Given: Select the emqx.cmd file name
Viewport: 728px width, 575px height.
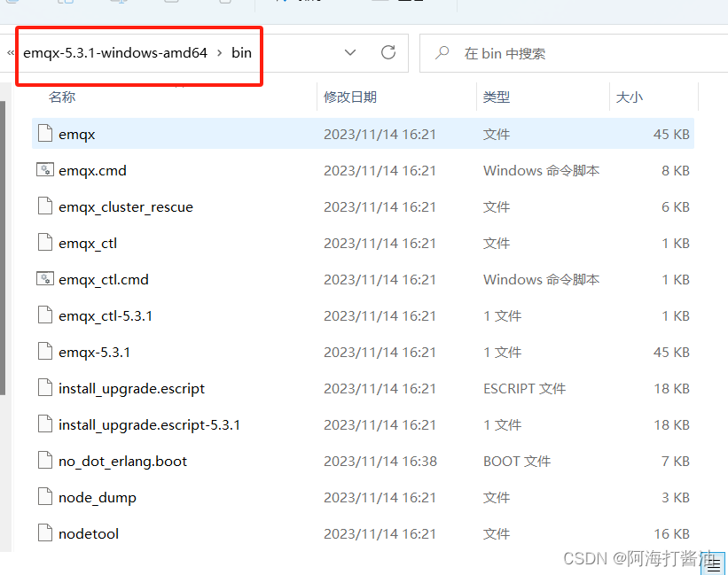Looking at the screenshot, I should pos(92,171).
